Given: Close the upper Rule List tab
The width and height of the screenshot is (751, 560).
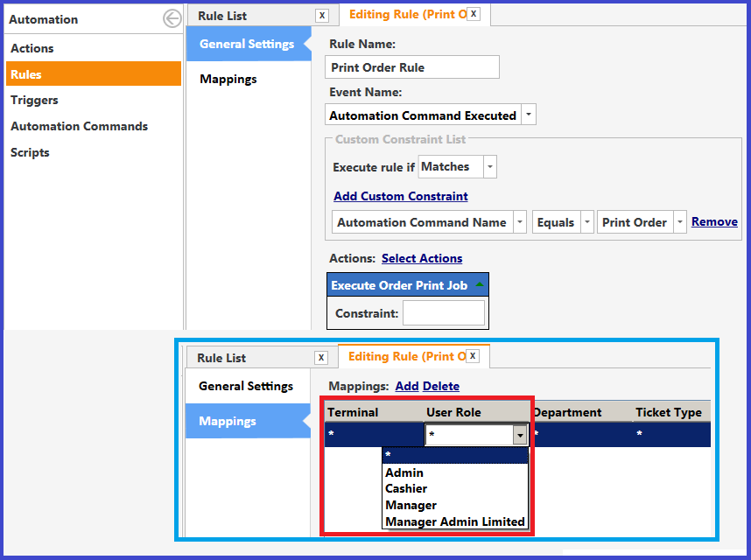Looking at the screenshot, I should tap(322, 16).
